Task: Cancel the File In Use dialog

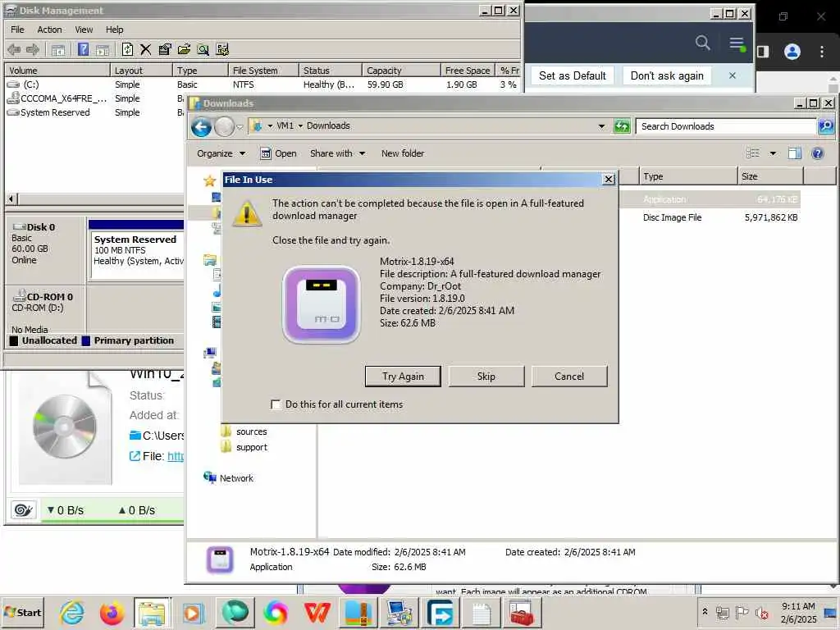Action: [569, 376]
